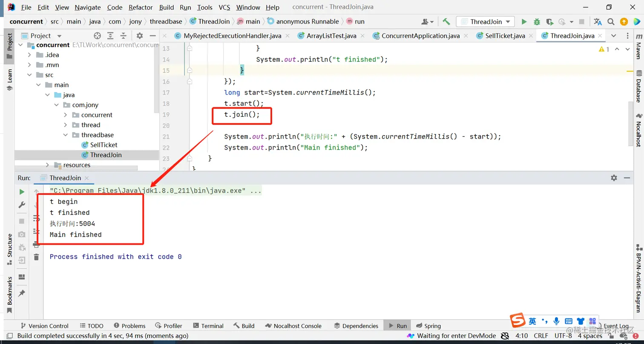
Task: Click the warning indicator in the editor
Action: (x=604, y=49)
